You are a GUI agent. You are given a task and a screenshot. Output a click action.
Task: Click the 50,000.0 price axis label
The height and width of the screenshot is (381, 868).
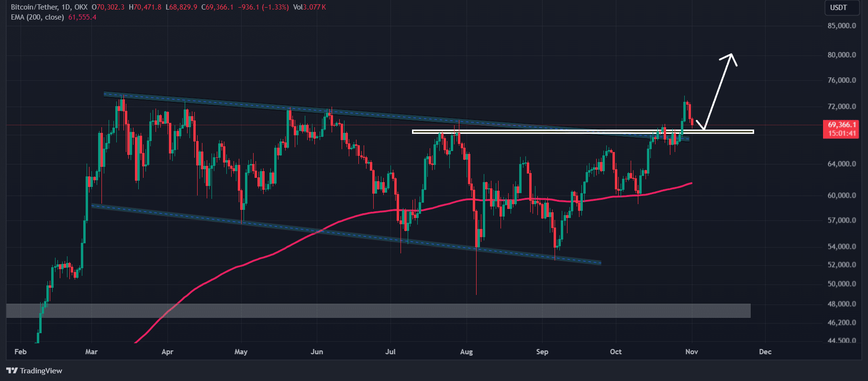click(842, 284)
